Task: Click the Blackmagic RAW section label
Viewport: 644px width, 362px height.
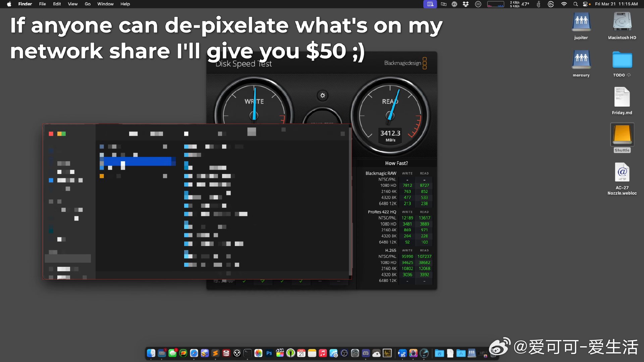Action: (381, 173)
